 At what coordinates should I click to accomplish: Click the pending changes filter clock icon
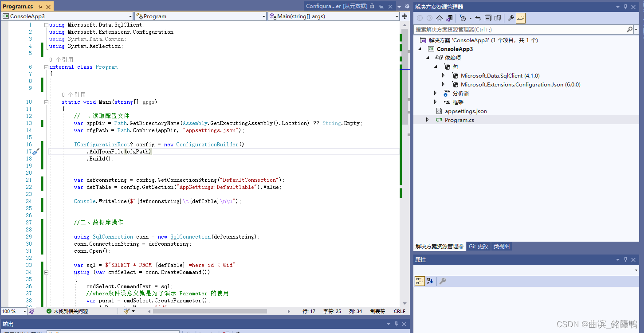click(463, 18)
